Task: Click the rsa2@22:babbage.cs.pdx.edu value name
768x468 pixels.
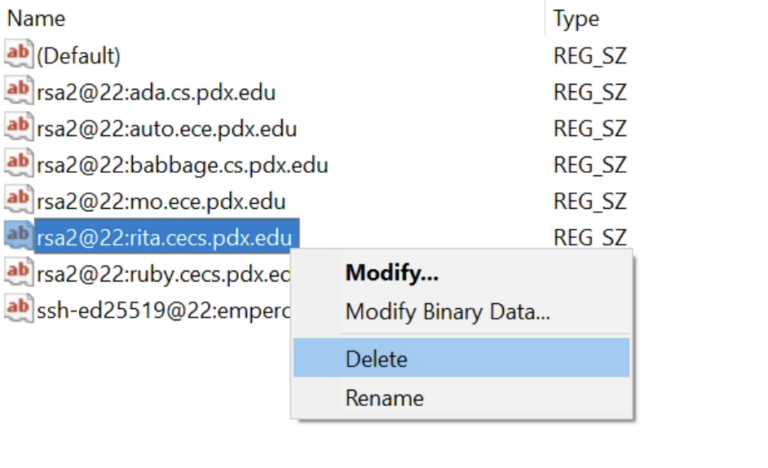Action: pyautogui.click(x=182, y=164)
